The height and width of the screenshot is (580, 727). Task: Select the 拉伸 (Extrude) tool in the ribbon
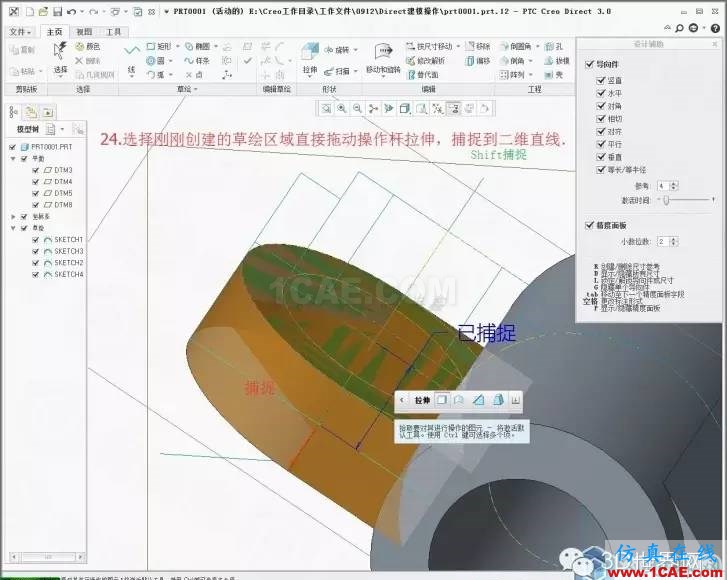pyautogui.click(x=309, y=59)
